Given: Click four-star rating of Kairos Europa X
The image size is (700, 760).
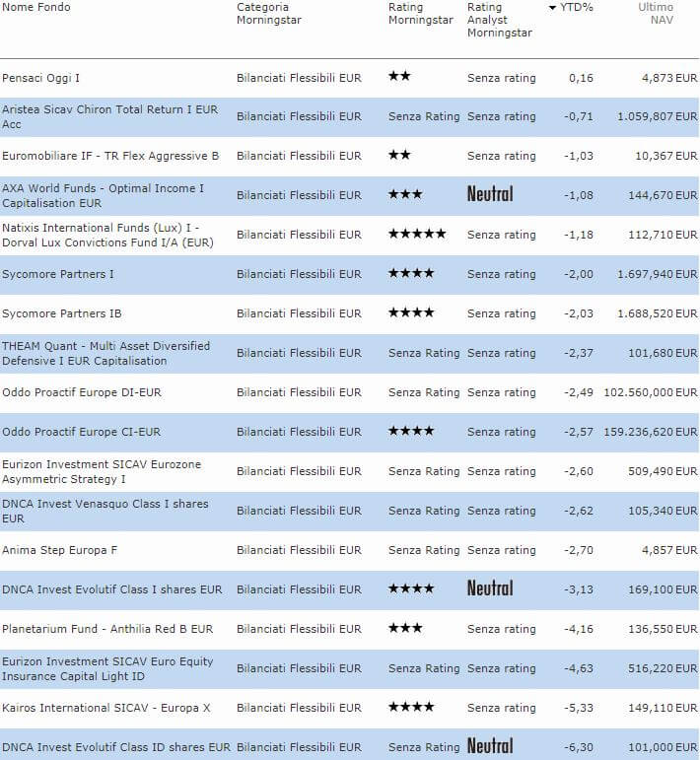Looking at the screenshot, I should click(411, 707).
